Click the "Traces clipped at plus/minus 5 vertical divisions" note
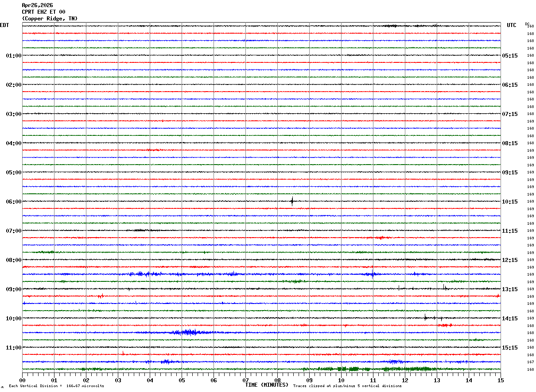Screen dimensions: 536x392 347,386
